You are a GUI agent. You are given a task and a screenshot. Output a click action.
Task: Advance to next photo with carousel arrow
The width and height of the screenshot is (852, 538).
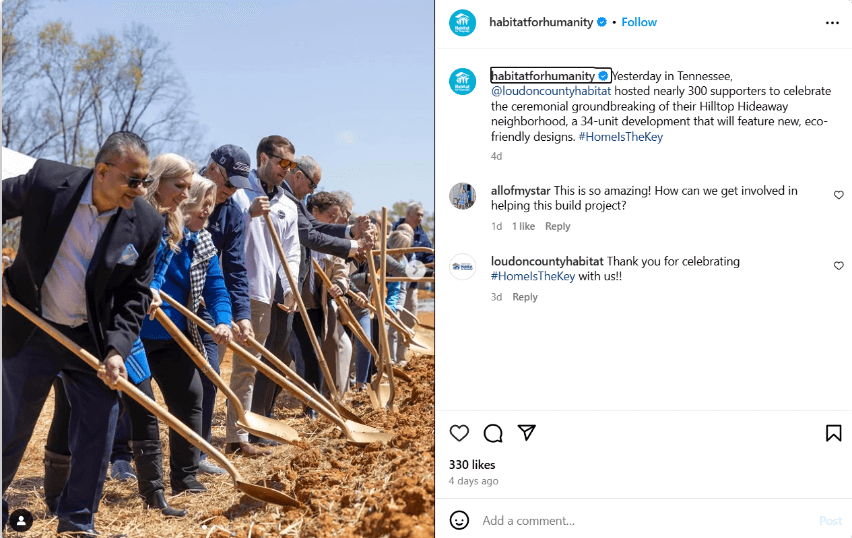coord(416,269)
